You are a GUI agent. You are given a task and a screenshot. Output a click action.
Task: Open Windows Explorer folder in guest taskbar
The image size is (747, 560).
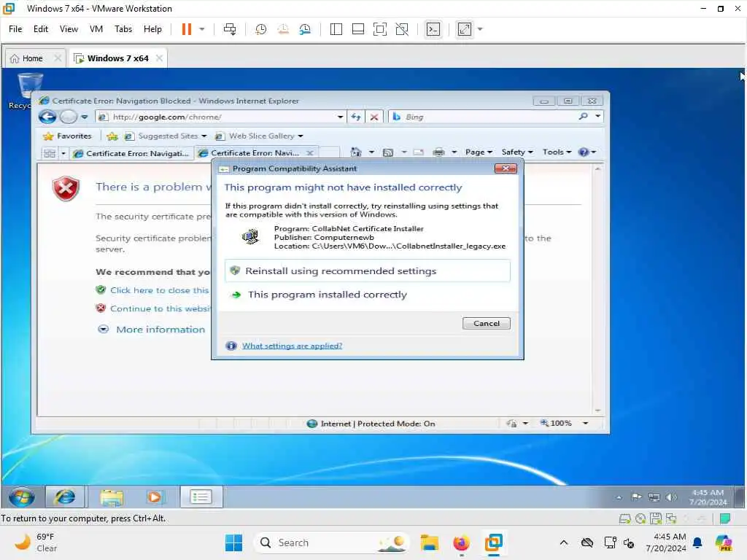(x=112, y=497)
